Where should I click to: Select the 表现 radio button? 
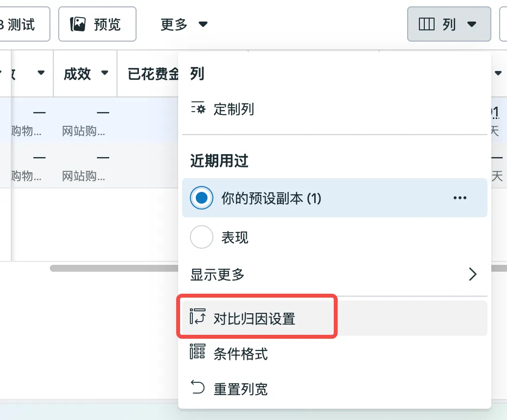(x=202, y=236)
